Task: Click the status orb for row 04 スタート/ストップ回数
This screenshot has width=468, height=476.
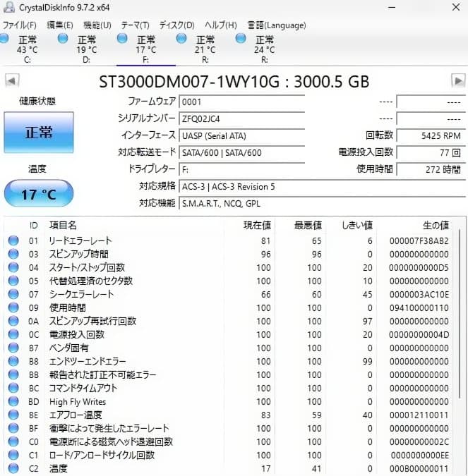Action: click(13, 267)
